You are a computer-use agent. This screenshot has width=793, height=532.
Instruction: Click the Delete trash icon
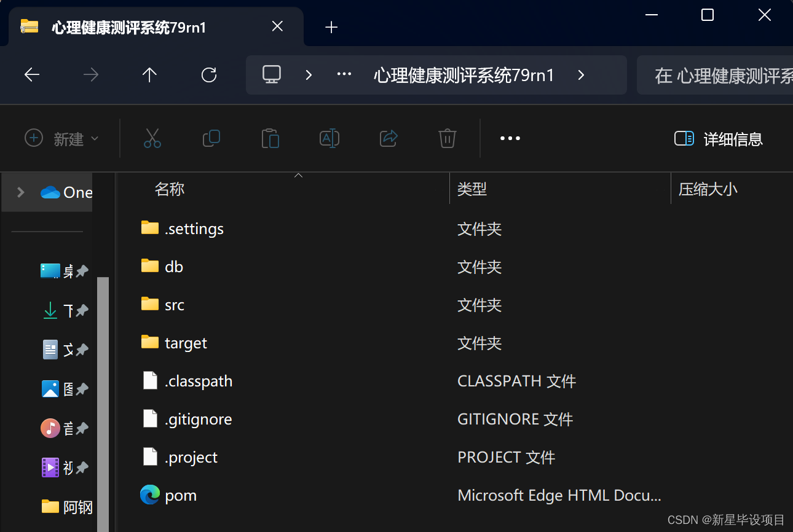(x=447, y=138)
